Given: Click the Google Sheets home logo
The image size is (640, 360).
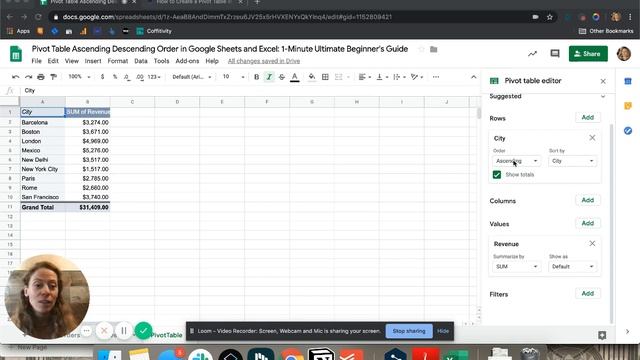Looking at the screenshot, I should coord(16,54).
